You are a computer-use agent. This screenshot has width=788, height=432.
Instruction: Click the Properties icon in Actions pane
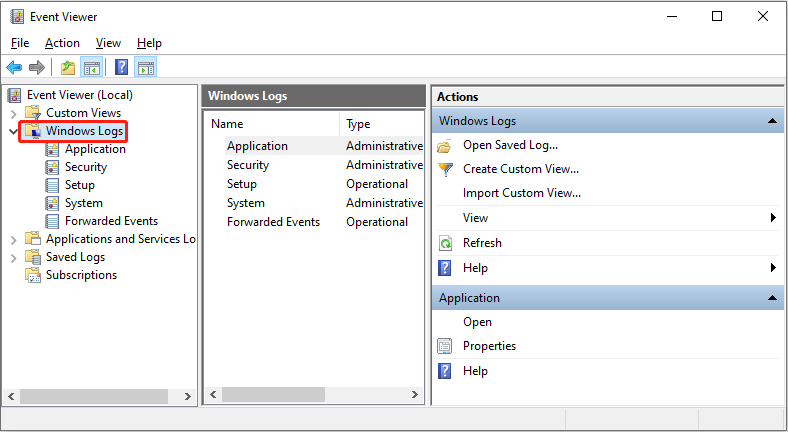pos(445,346)
